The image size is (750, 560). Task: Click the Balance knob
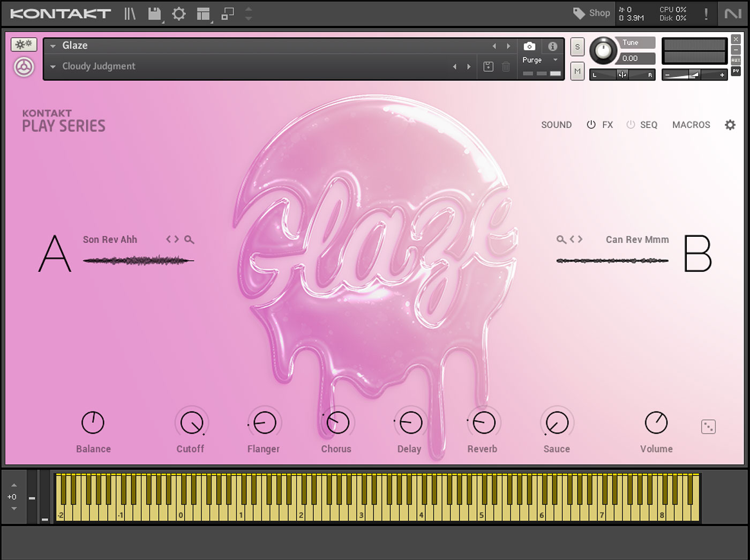click(93, 423)
